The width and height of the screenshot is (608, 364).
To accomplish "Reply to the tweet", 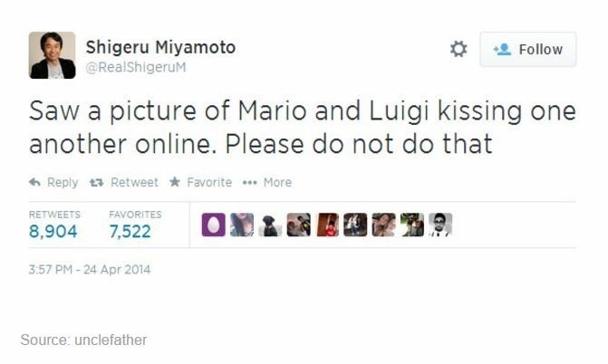I will (x=53, y=182).
